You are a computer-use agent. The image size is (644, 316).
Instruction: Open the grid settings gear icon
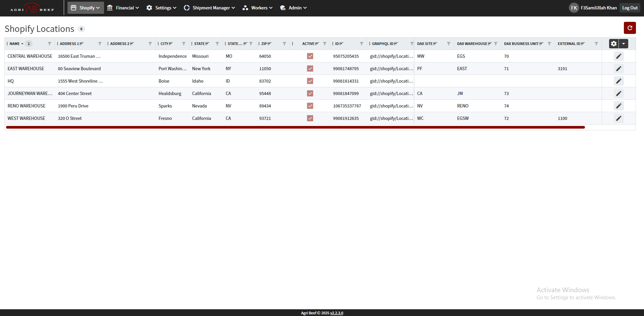pos(613,44)
